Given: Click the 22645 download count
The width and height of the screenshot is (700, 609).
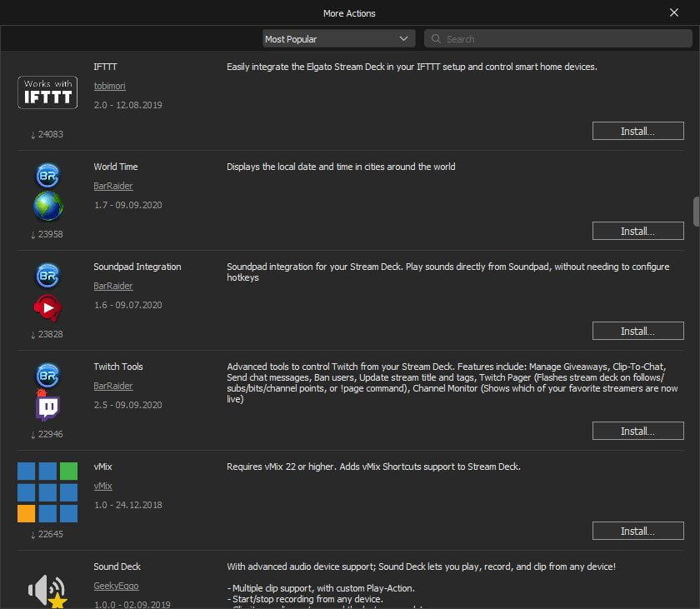Looking at the screenshot, I should tap(47, 533).
